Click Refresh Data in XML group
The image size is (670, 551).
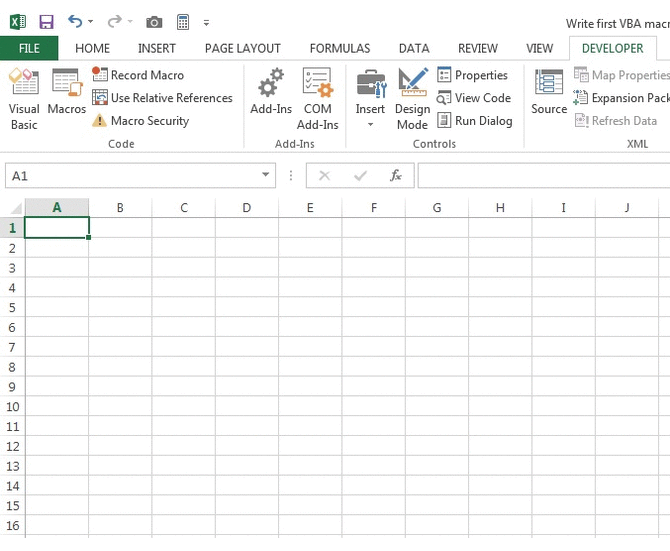(616, 121)
